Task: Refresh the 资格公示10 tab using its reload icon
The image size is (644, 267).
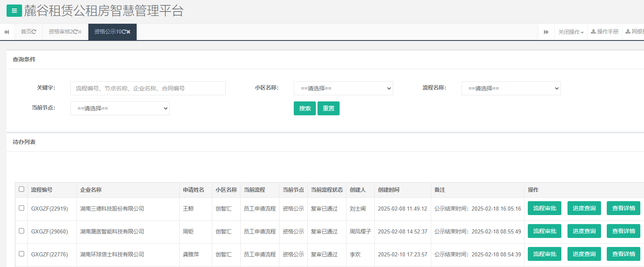Action: click(x=124, y=32)
